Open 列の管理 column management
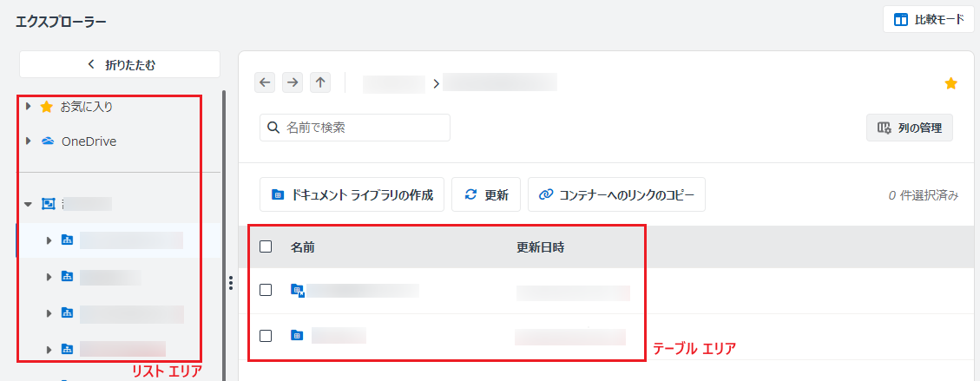Viewport: 980px width, 381px height. click(910, 128)
